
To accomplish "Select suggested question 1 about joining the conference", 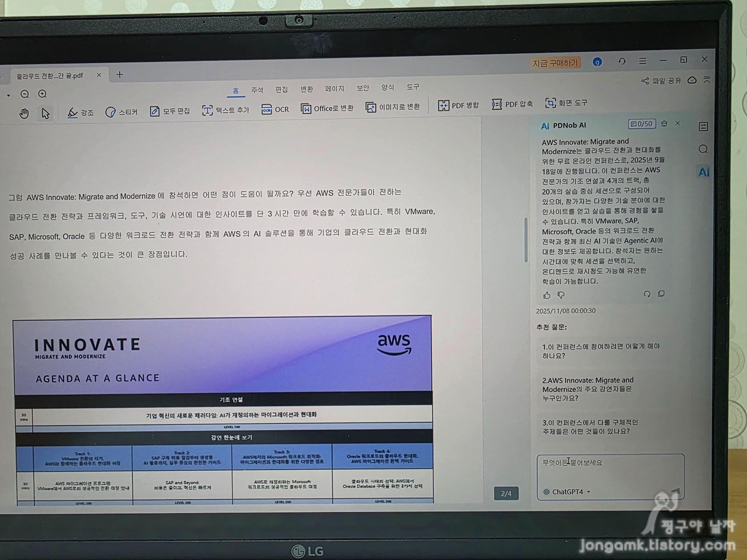I will click(601, 351).
